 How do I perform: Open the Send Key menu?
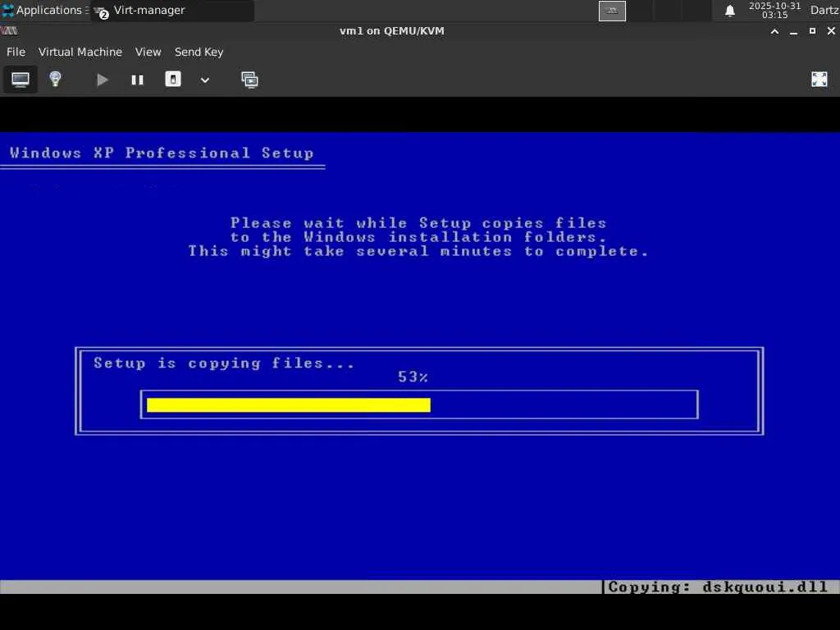199,52
